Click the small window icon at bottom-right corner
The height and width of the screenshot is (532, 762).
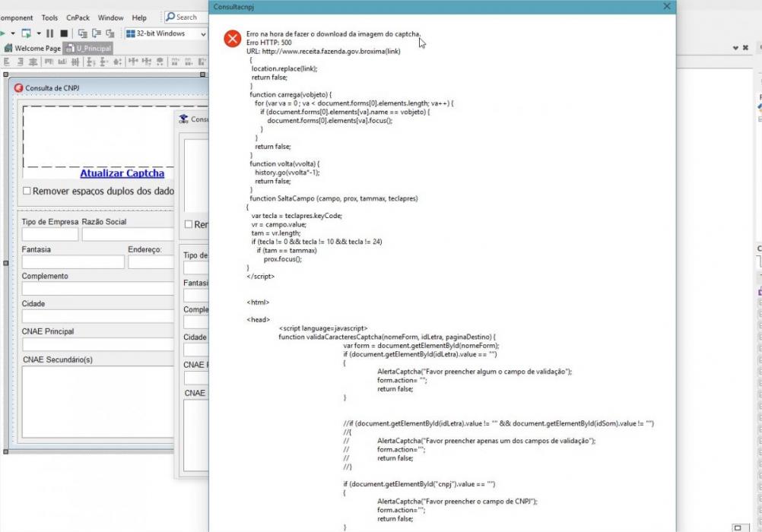pos(738,527)
